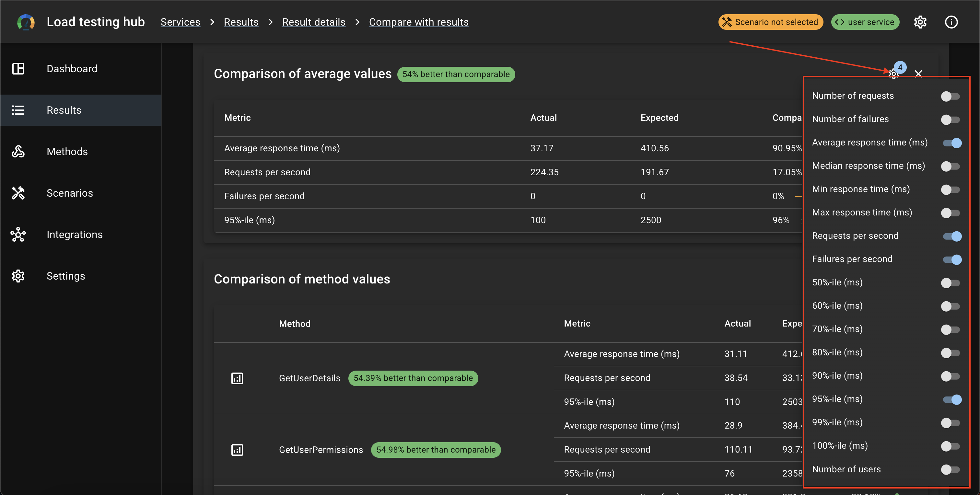Click the Method column header
This screenshot has height=495, width=980.
[x=295, y=324]
